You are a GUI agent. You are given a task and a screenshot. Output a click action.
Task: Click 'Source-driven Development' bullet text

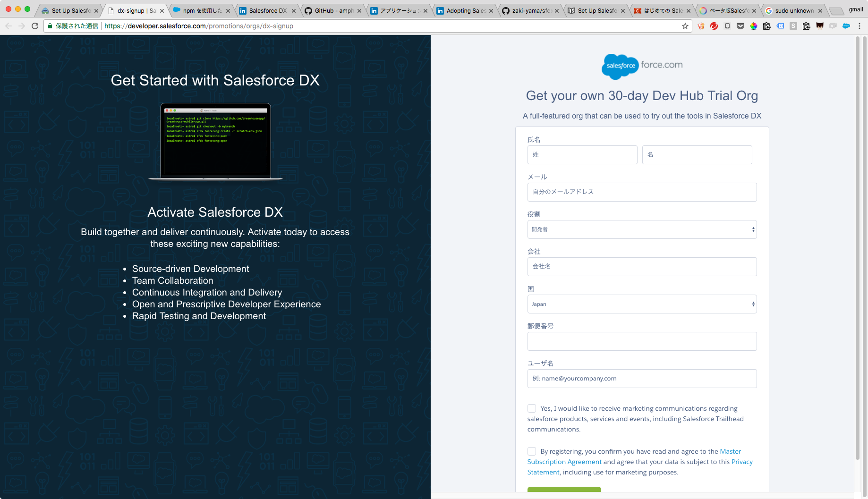pos(190,269)
